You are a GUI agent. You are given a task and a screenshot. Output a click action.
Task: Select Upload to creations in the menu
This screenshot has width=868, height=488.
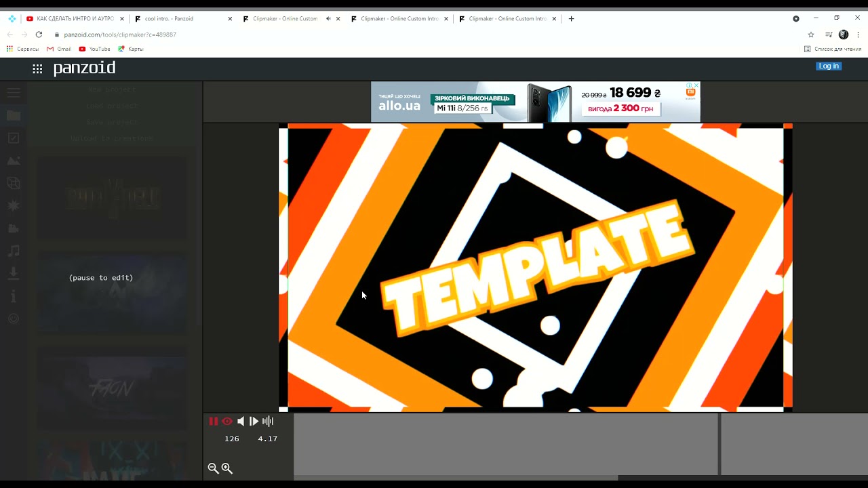(112, 138)
